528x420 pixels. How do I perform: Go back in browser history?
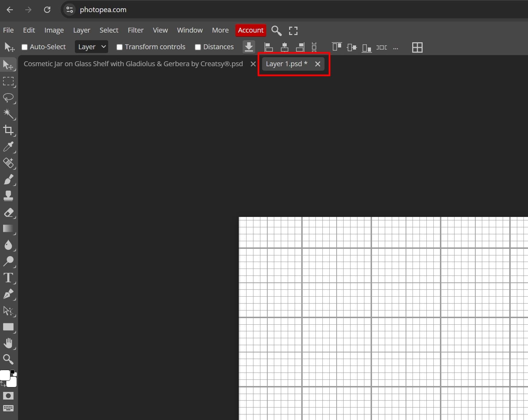[10, 10]
